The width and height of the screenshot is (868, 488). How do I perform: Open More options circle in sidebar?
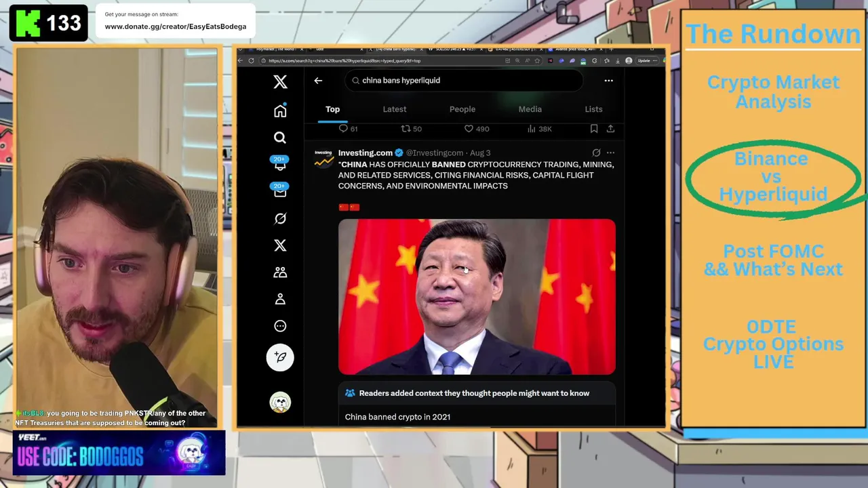point(280,326)
